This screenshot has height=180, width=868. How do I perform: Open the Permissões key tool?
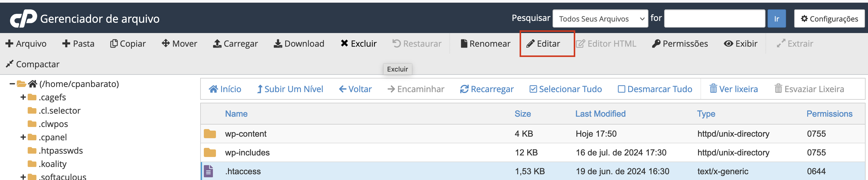click(x=680, y=44)
